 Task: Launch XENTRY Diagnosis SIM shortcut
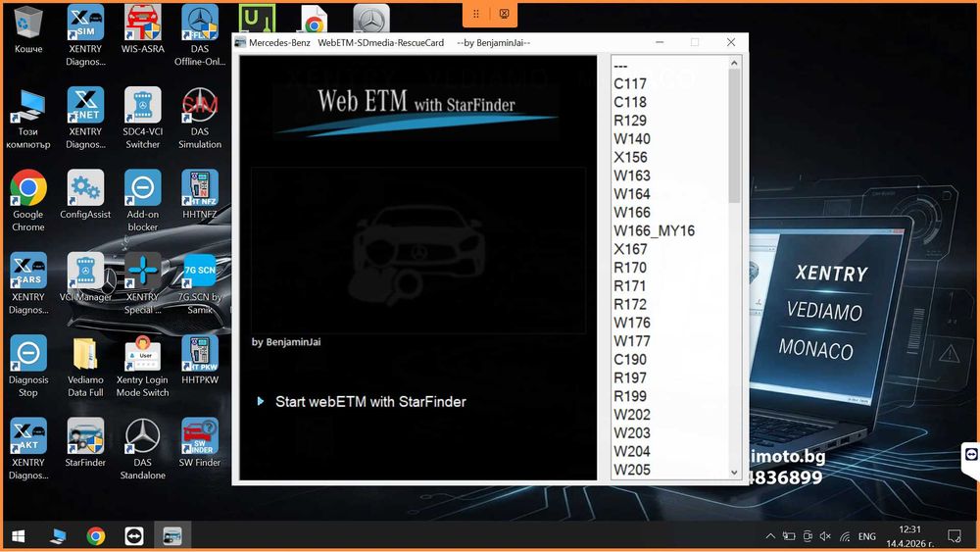(85, 35)
